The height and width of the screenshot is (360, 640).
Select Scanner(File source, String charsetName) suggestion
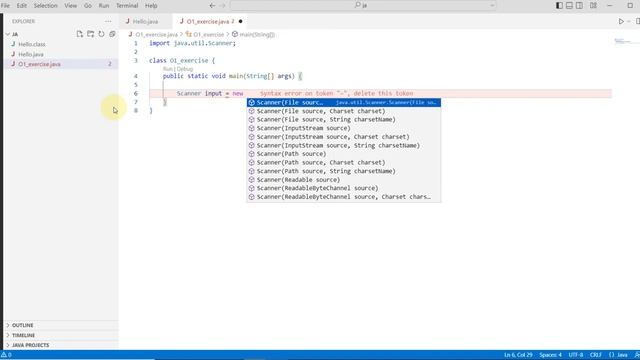pyautogui.click(x=344, y=120)
